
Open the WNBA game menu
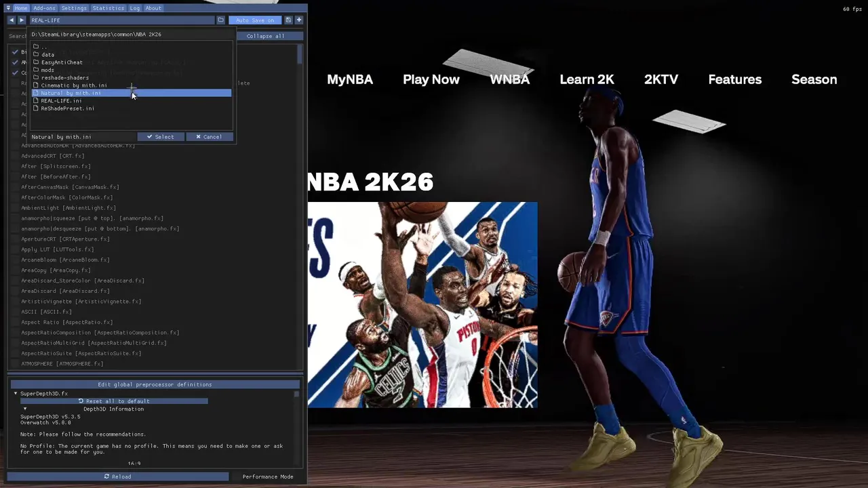coord(510,79)
